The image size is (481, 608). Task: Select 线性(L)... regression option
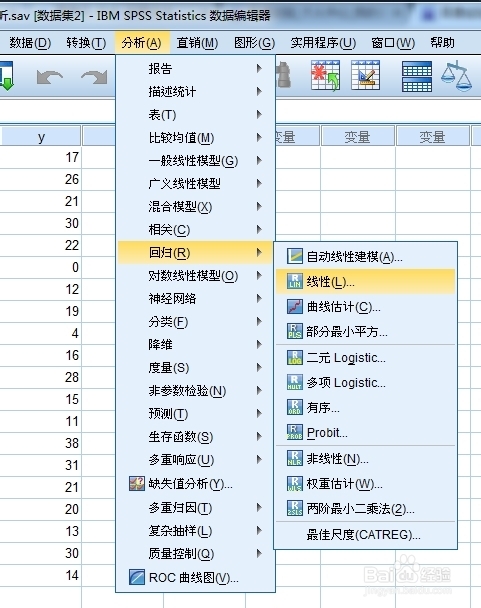(x=365, y=282)
